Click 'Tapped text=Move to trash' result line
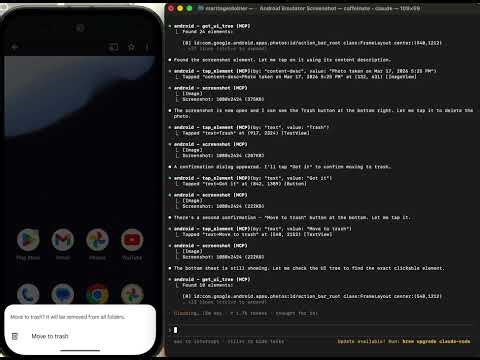 [257, 234]
